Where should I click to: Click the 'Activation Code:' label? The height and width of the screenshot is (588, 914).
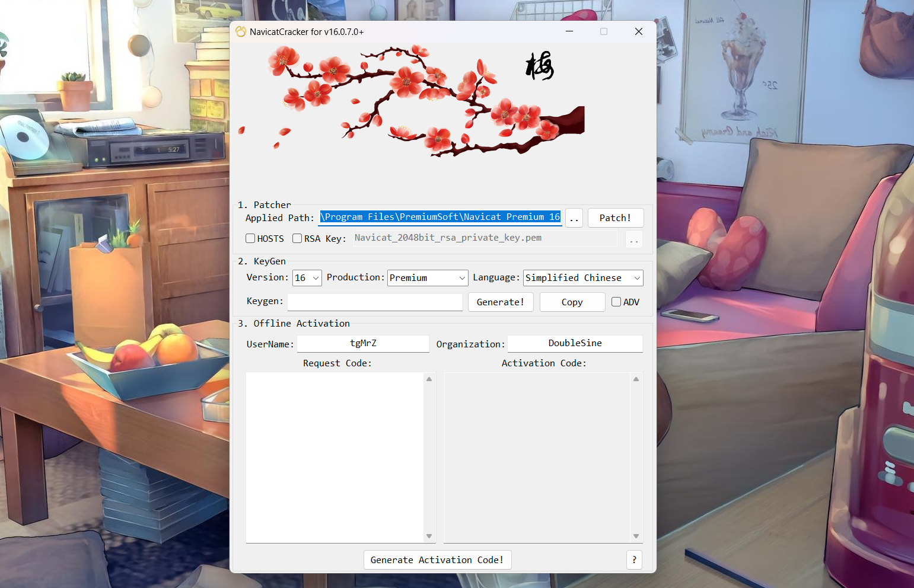(x=544, y=363)
